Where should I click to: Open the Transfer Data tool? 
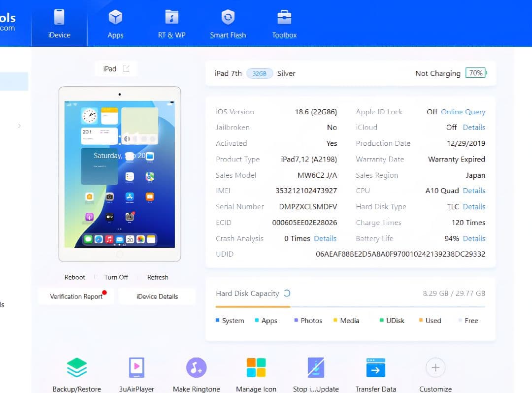point(375,367)
